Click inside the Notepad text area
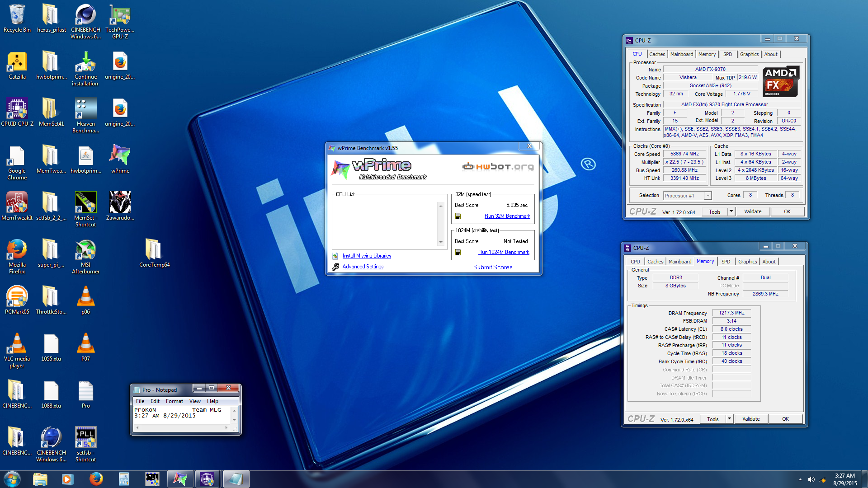This screenshot has width=868, height=488. [x=182, y=415]
